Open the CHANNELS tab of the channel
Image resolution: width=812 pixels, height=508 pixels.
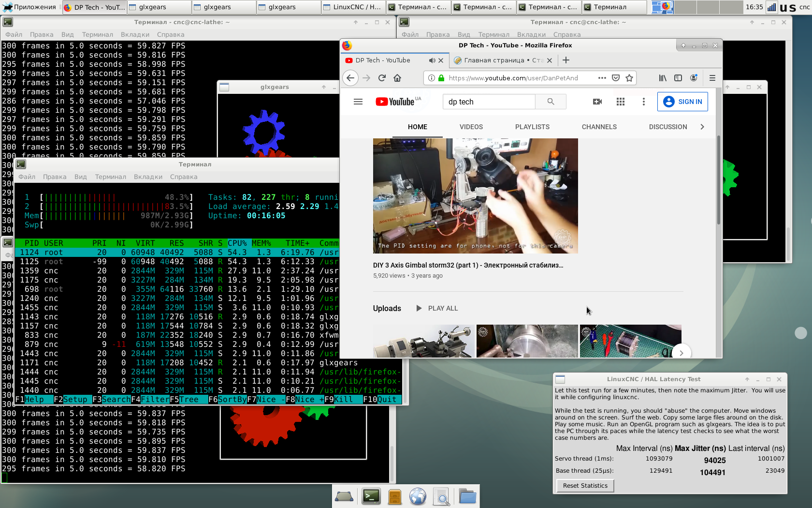[x=599, y=127]
